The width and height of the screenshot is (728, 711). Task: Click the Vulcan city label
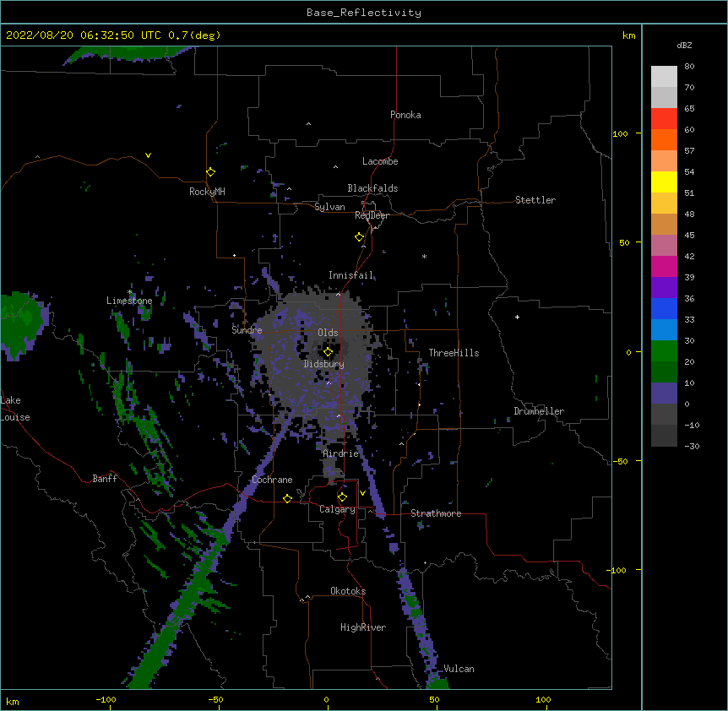click(x=459, y=669)
